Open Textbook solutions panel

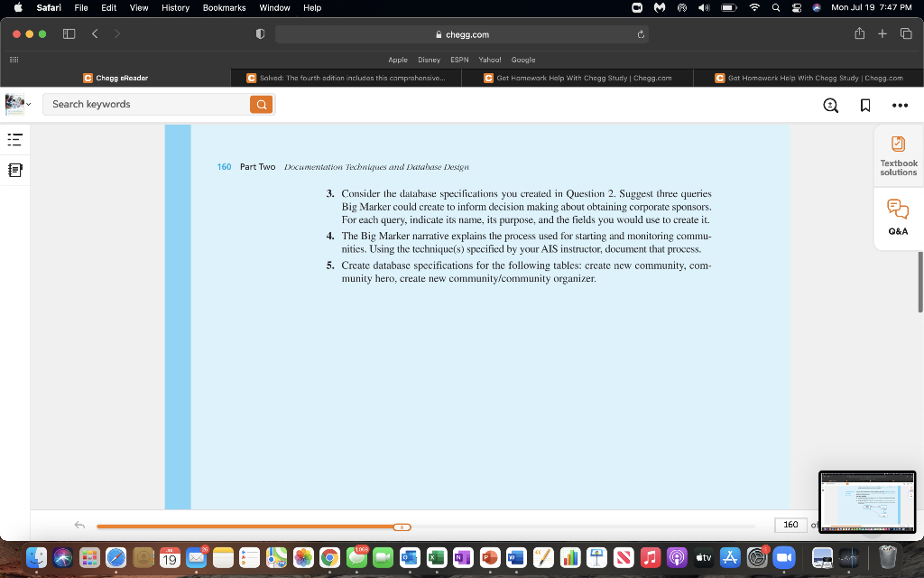click(898, 154)
